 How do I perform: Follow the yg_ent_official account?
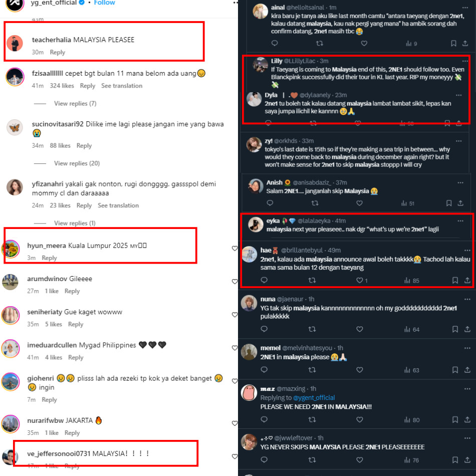click(x=104, y=3)
